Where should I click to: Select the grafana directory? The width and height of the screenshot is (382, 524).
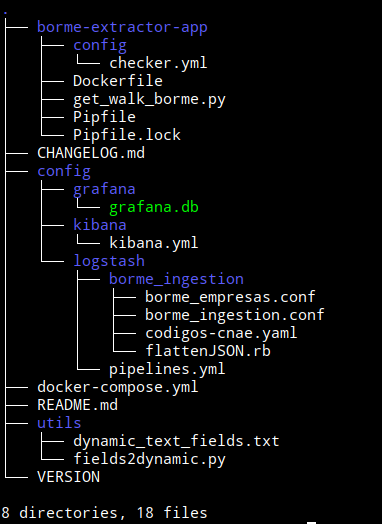[x=104, y=189]
